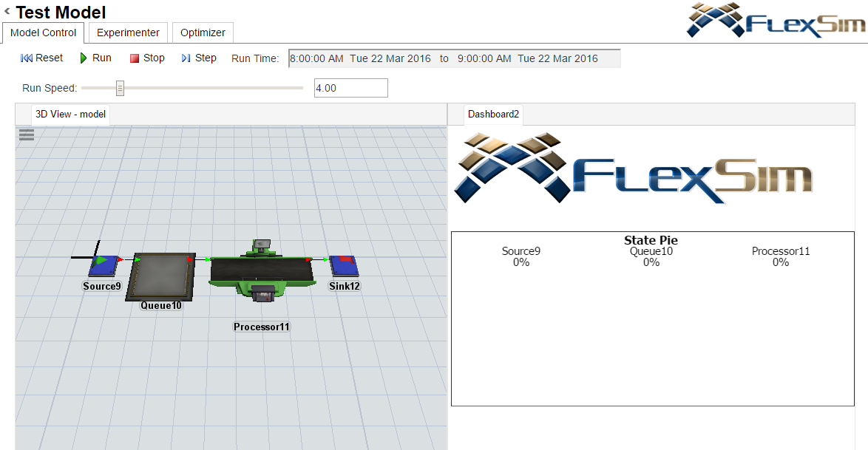Open the Optimizer tab
The image size is (868, 450).
[x=203, y=33]
